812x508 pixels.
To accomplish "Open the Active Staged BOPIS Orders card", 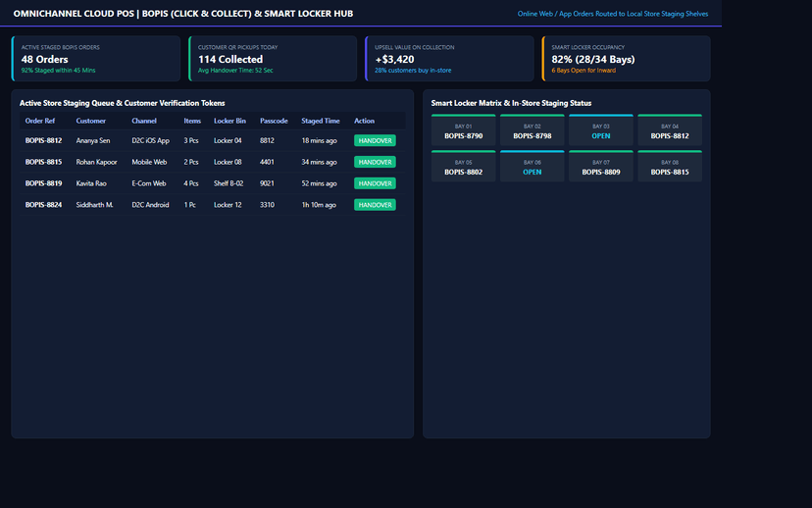I will point(96,59).
